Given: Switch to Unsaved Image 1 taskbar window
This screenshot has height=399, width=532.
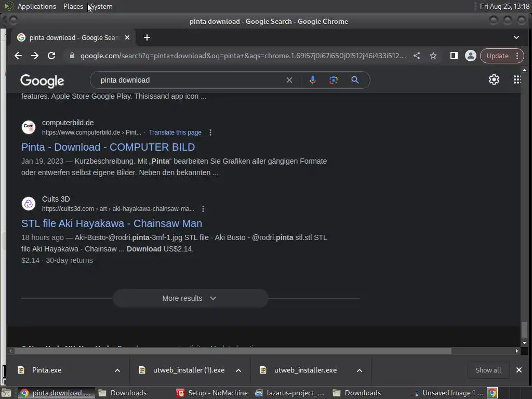Looking at the screenshot, I should (449, 393).
